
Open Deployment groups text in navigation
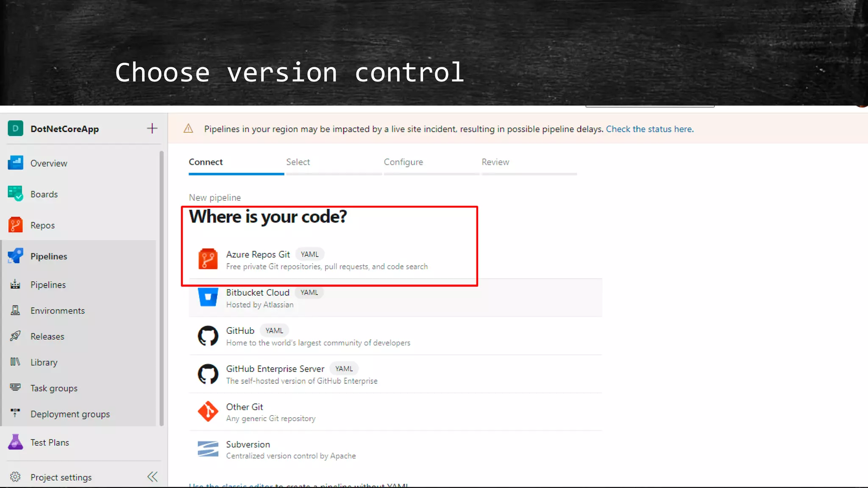click(x=70, y=414)
